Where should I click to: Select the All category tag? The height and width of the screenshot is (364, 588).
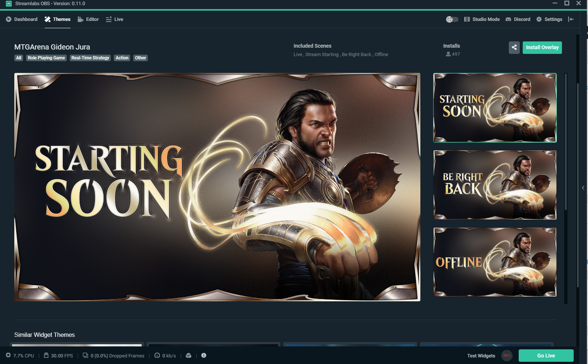(x=19, y=58)
